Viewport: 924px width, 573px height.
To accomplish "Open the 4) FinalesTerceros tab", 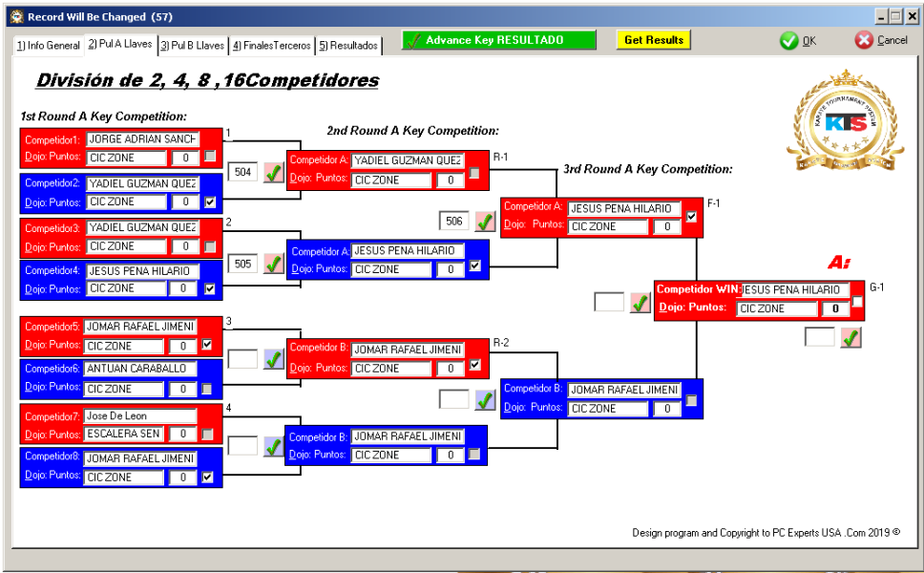I will (x=272, y=46).
